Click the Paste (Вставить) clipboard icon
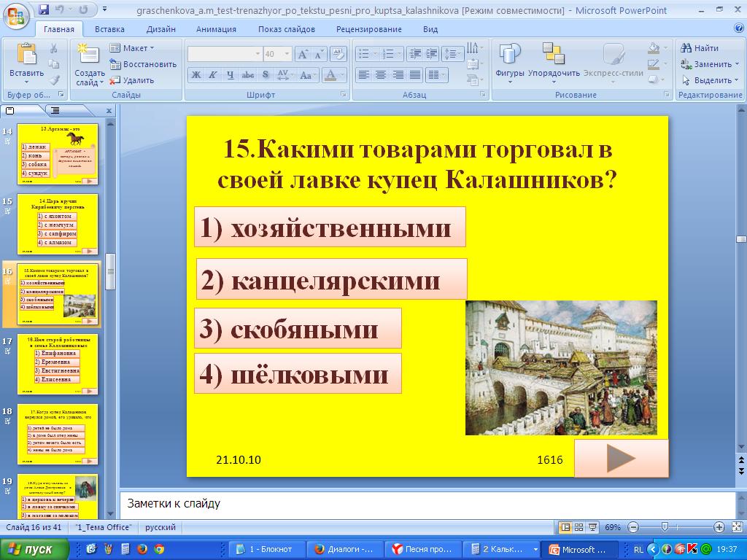 [x=26, y=55]
